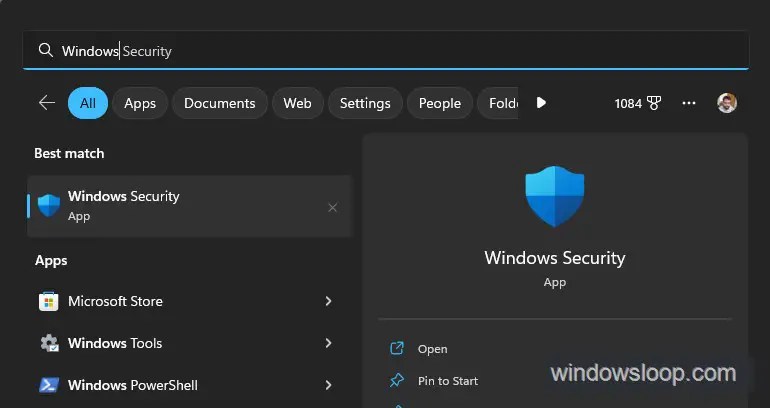770x408 pixels.
Task: Select the Apps filter tab
Action: click(x=140, y=103)
